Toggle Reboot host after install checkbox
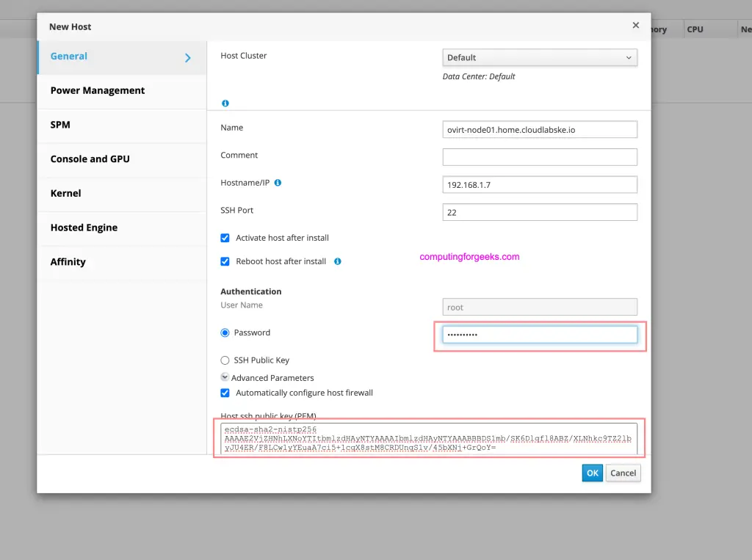The image size is (752, 560). click(x=225, y=261)
